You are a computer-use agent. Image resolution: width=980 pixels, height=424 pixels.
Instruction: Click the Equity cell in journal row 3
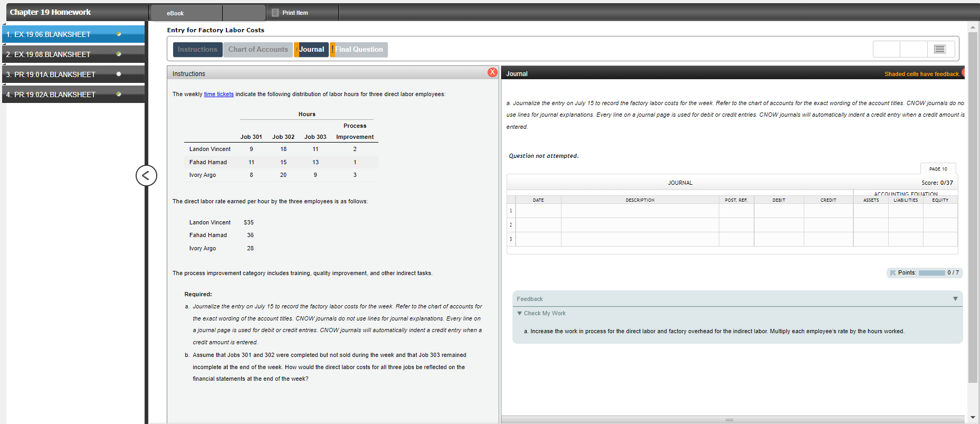[940, 239]
